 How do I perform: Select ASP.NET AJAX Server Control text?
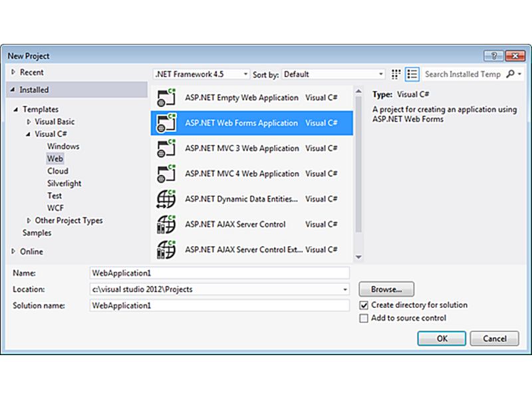(x=235, y=224)
